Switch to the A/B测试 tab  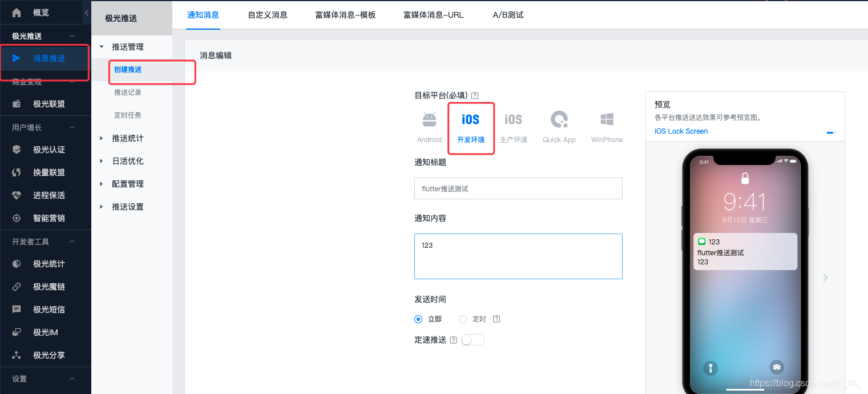pyautogui.click(x=508, y=15)
